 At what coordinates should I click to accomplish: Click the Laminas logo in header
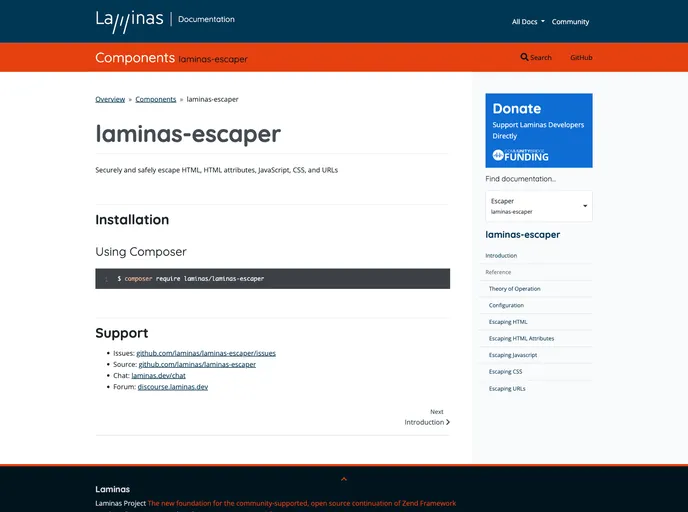click(x=129, y=21)
